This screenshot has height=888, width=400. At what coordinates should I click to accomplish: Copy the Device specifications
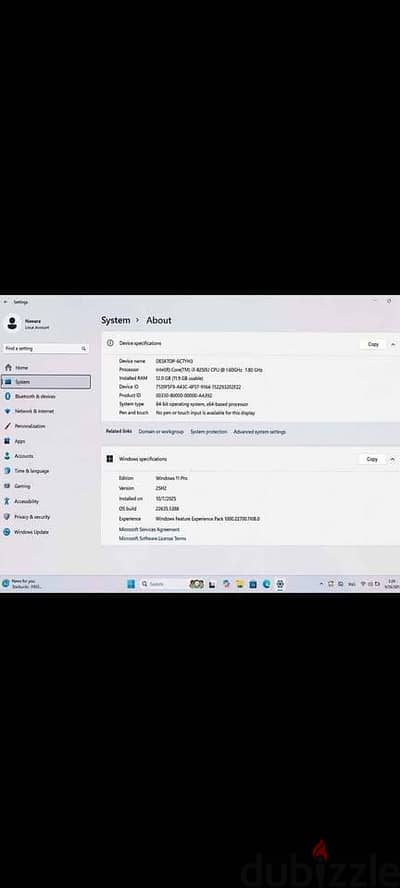tap(373, 344)
